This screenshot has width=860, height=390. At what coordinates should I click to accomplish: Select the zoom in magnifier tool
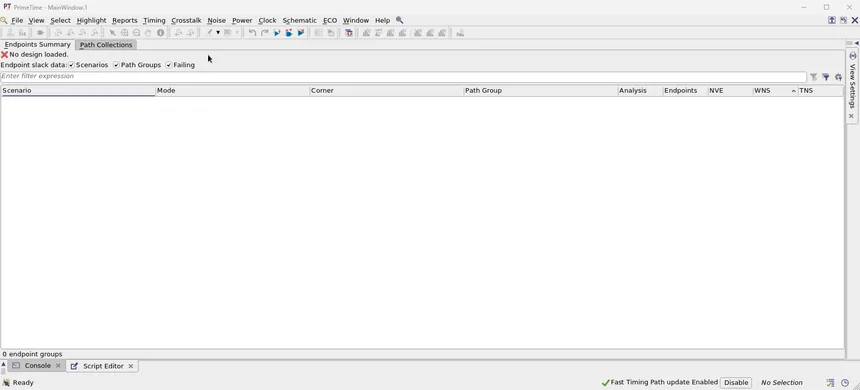click(x=125, y=33)
